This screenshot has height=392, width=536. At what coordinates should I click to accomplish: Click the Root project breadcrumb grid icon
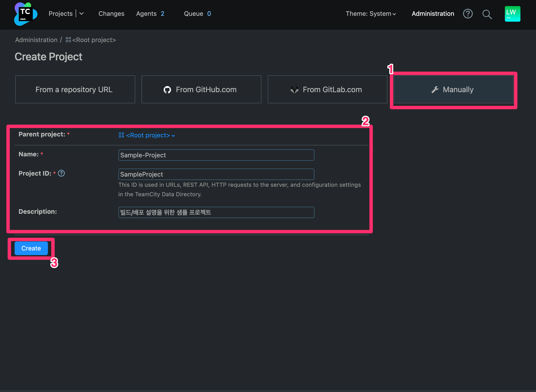pos(68,40)
